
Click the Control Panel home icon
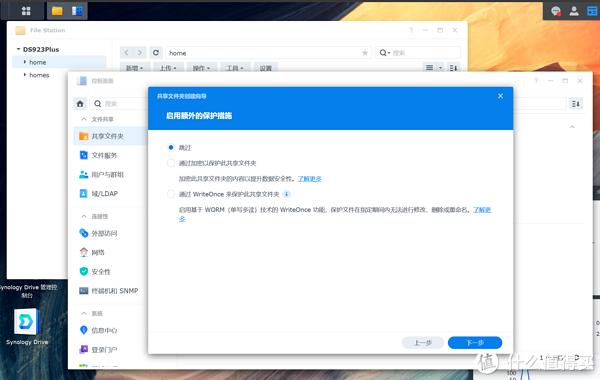[x=80, y=104]
